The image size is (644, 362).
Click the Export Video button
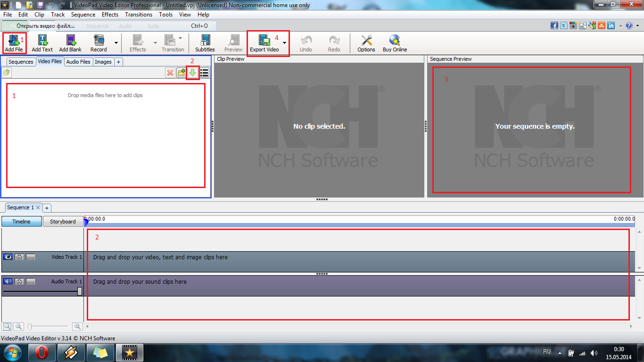coord(264,43)
